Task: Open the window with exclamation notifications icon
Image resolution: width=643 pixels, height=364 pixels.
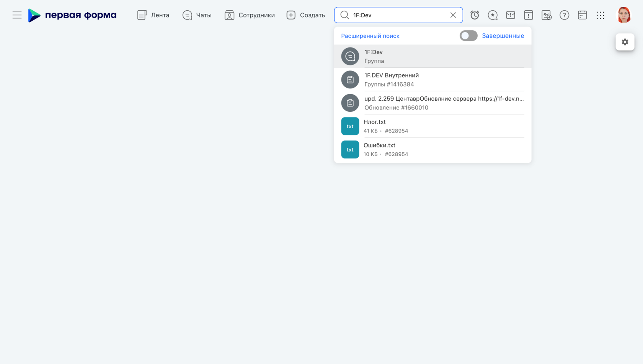Action: (529, 15)
